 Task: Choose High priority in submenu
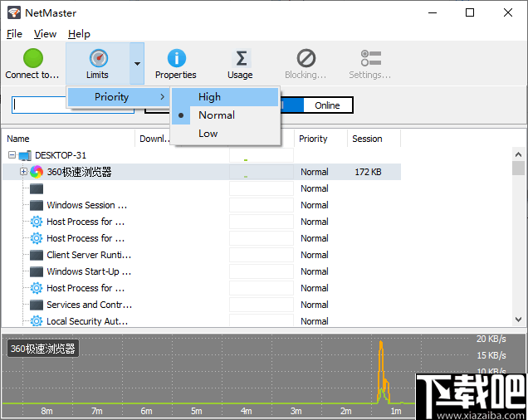(225, 97)
